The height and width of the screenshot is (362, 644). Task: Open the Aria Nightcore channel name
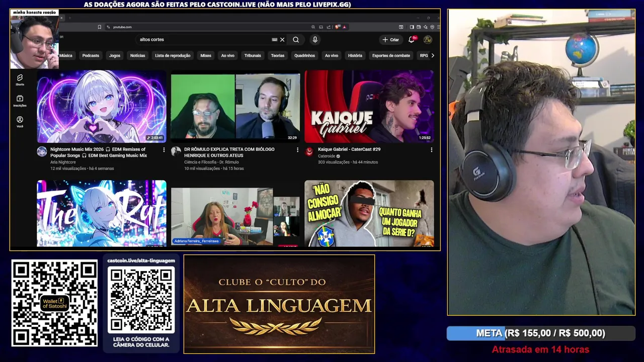point(63,162)
